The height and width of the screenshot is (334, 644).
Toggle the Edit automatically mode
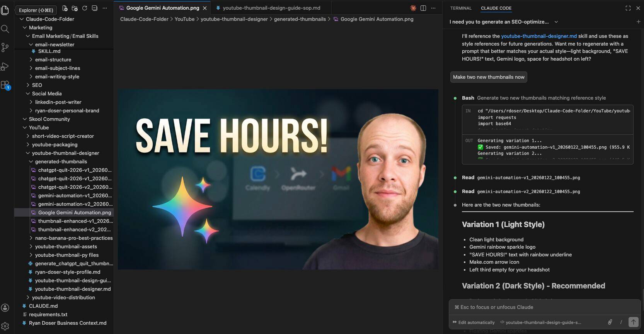coord(474,322)
